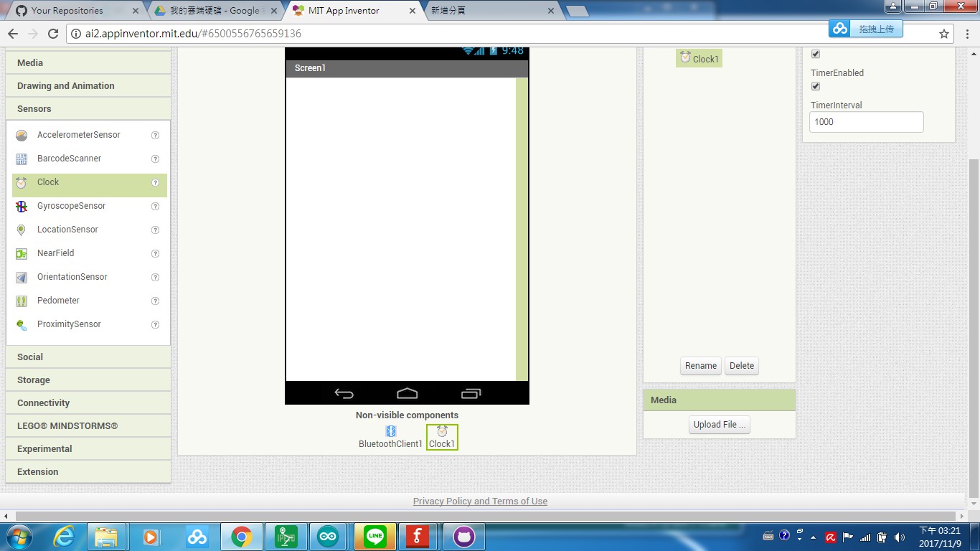Click the phone recent apps icon

(471, 393)
